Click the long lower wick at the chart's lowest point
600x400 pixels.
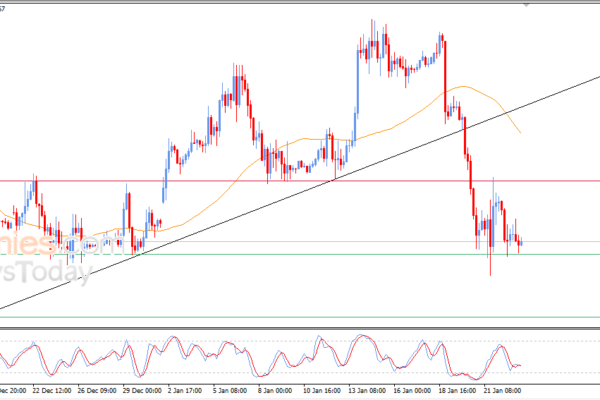490,266
